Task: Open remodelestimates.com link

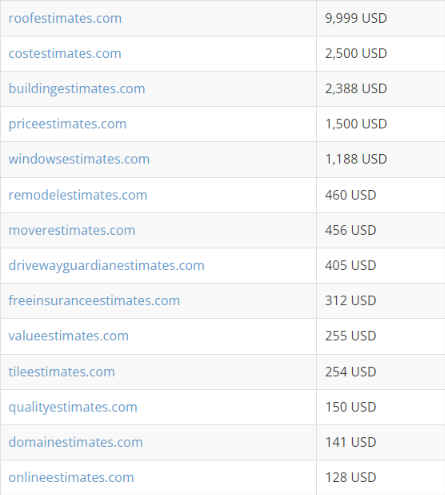Action: 78,195
